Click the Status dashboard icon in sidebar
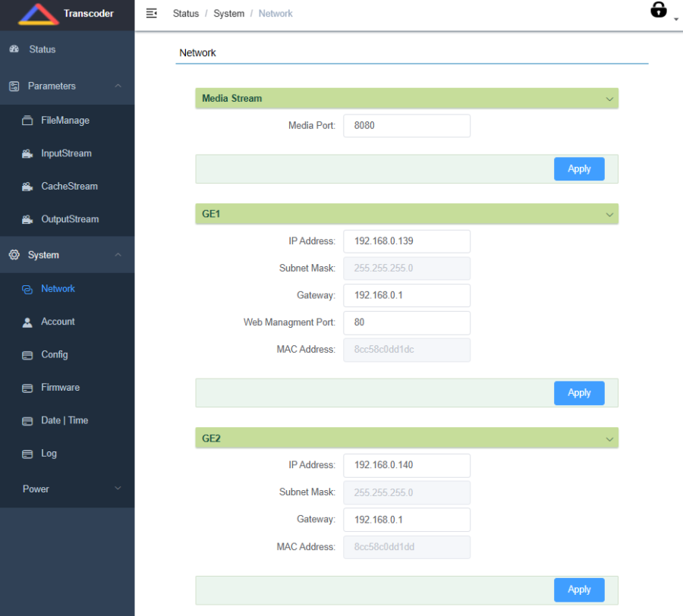 point(14,49)
